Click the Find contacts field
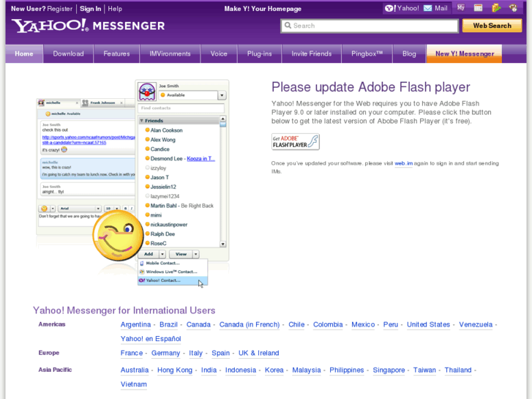532x399 pixels. [181, 108]
